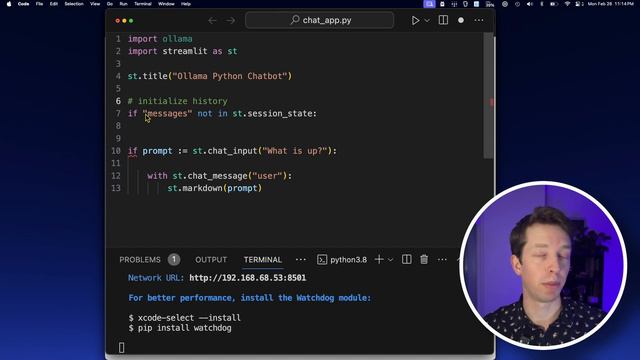Open the Code menu in menu bar
This screenshot has width=640, height=360.
click(x=23, y=4)
